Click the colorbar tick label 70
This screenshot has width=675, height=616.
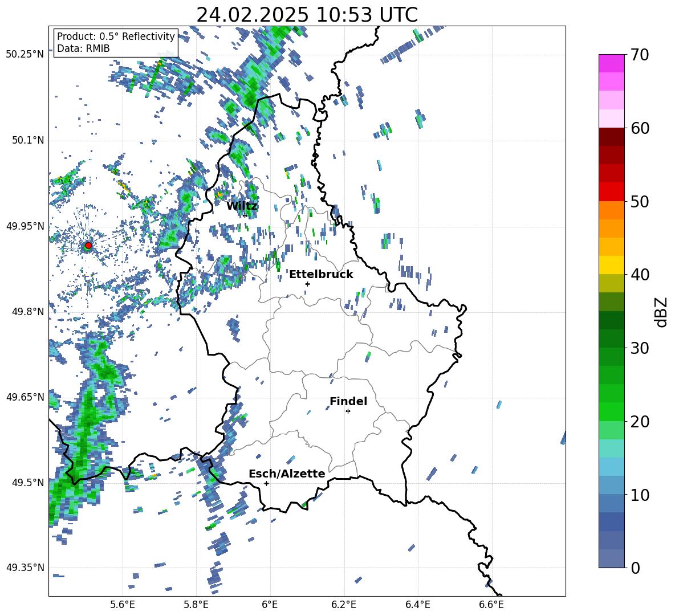[x=640, y=55]
